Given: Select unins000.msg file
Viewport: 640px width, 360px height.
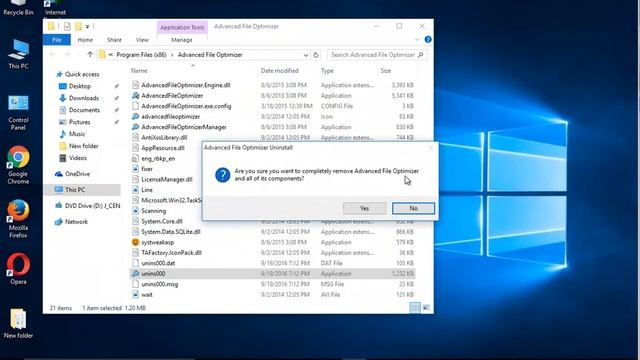Looking at the screenshot, I should (x=160, y=284).
